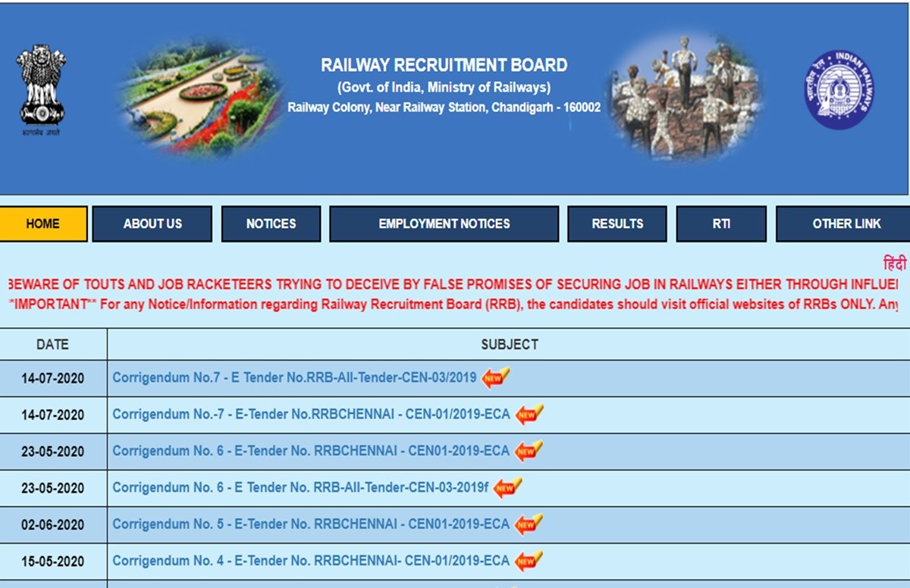This screenshot has width=910, height=588.
Task: Click NEW badge beside CEN-03-2019f entry
Action: click(507, 488)
